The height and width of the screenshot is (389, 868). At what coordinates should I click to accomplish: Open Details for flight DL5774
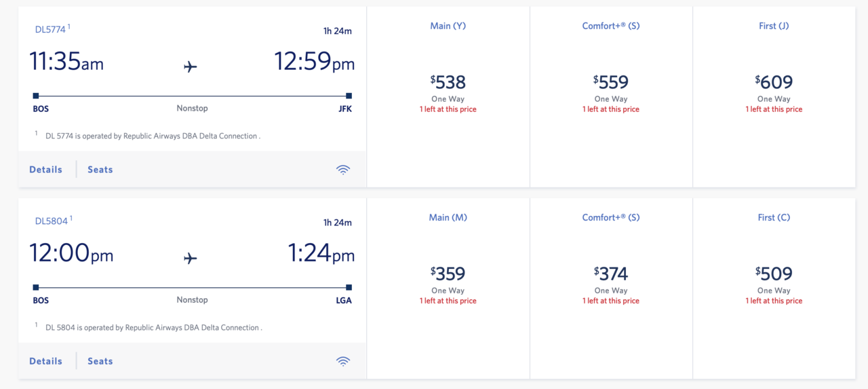click(45, 170)
